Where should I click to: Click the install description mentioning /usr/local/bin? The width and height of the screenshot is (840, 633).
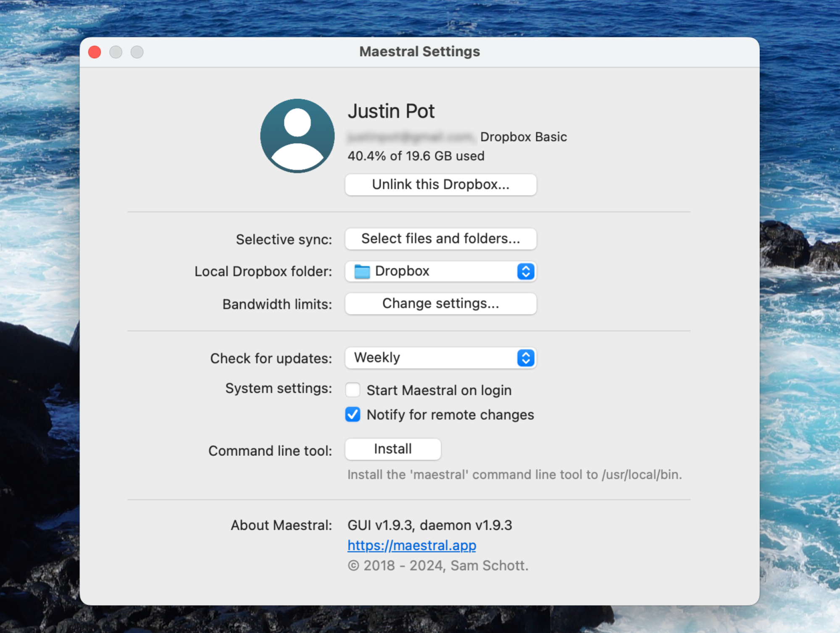[x=515, y=475]
